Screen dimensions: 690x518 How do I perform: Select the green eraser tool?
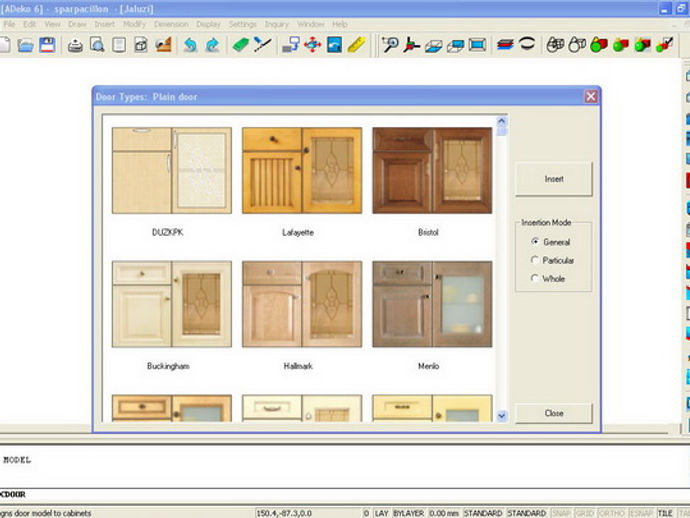tap(240, 45)
